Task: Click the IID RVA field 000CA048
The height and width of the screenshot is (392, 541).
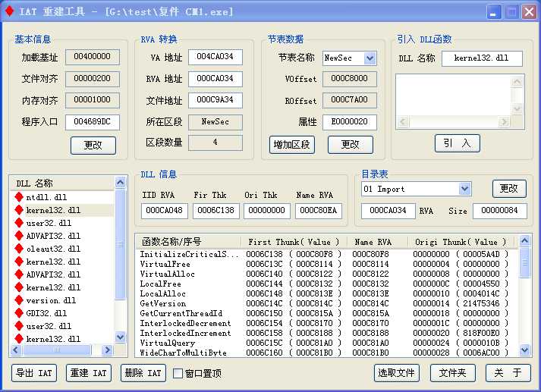Action: pos(164,211)
